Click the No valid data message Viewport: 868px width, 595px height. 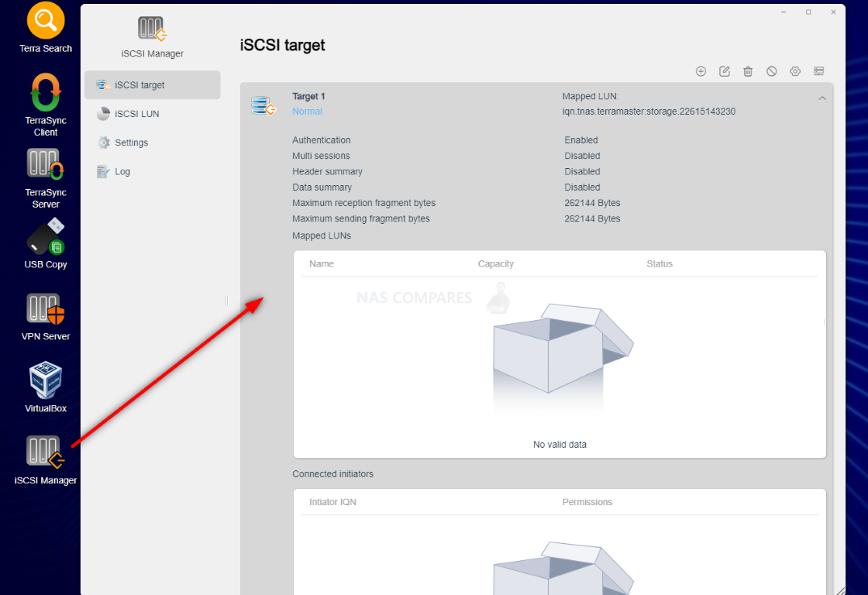(560, 445)
